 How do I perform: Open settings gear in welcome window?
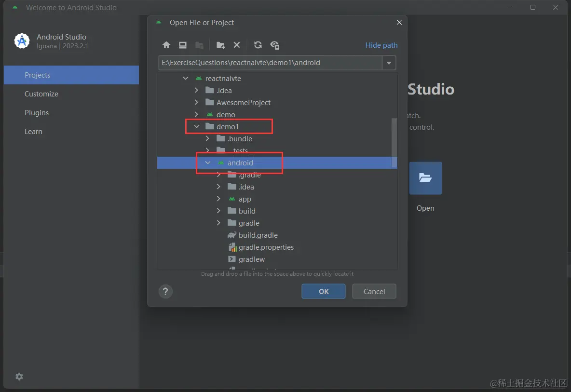pyautogui.click(x=19, y=377)
